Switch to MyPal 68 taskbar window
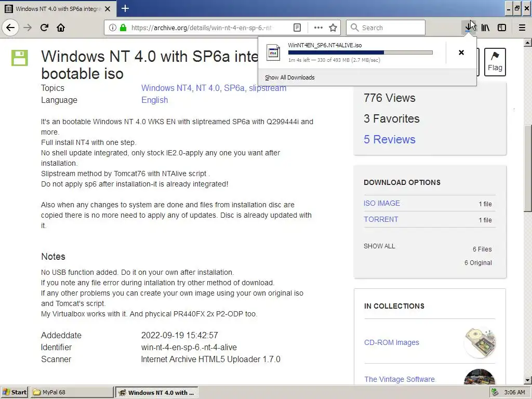Image resolution: width=532 pixels, height=399 pixels. click(x=72, y=392)
